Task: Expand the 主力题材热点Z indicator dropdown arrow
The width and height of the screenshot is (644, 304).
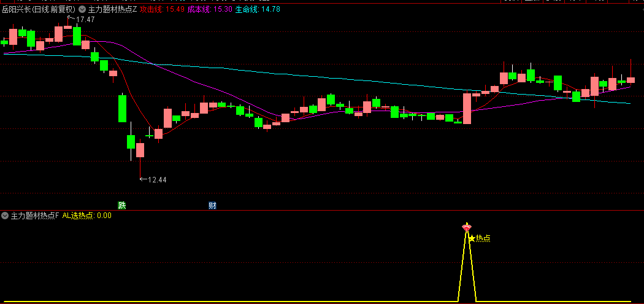Action: 82,9
